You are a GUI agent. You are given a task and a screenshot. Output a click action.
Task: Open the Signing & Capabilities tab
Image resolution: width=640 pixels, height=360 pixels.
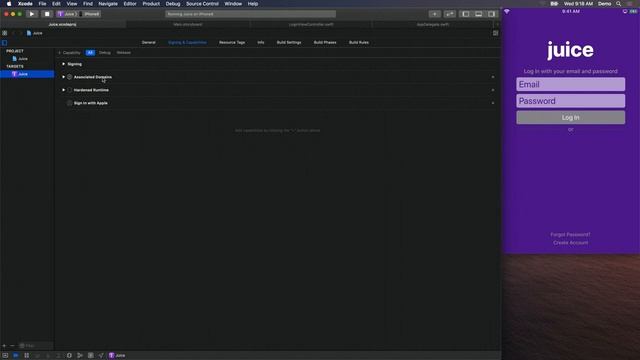click(187, 42)
